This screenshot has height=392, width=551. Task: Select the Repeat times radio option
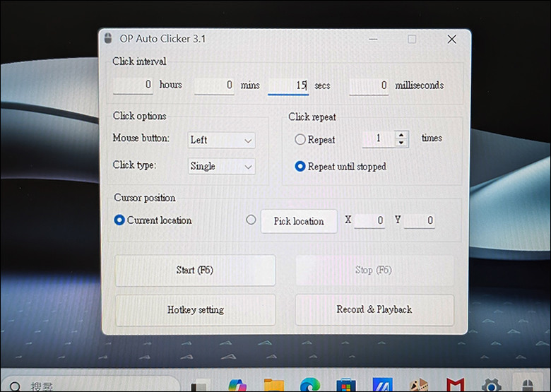(300, 139)
